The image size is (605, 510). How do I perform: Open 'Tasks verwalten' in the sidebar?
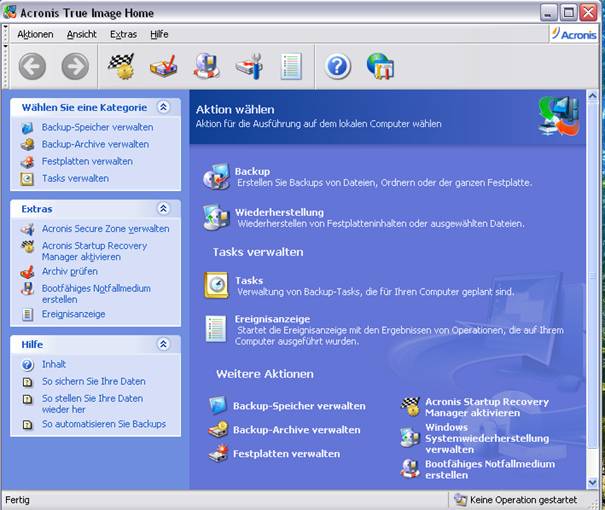(x=75, y=178)
